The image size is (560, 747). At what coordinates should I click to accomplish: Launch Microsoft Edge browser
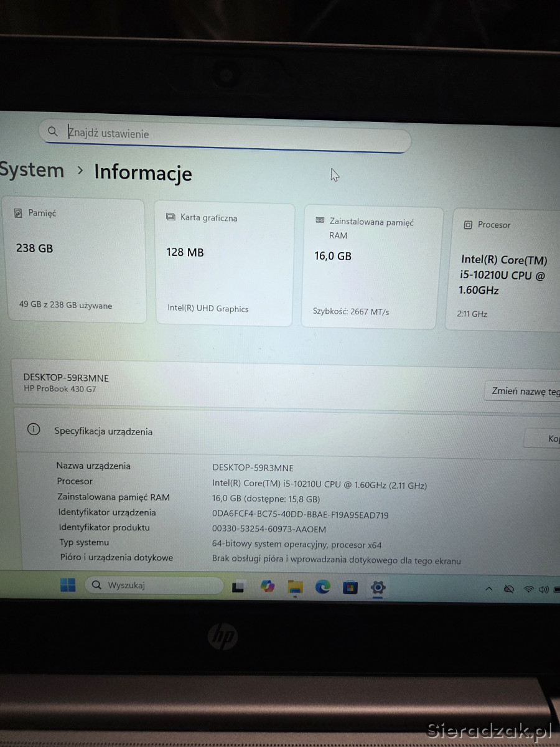[x=322, y=586]
